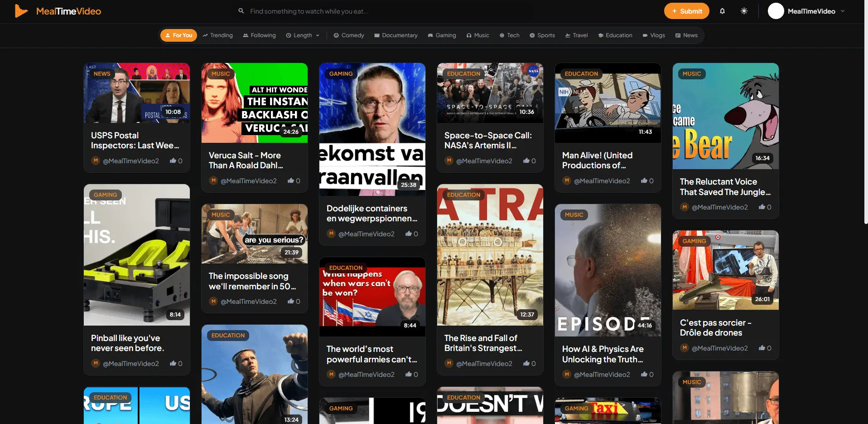Click the profile avatar circle
The image size is (868, 424).
(x=776, y=11)
